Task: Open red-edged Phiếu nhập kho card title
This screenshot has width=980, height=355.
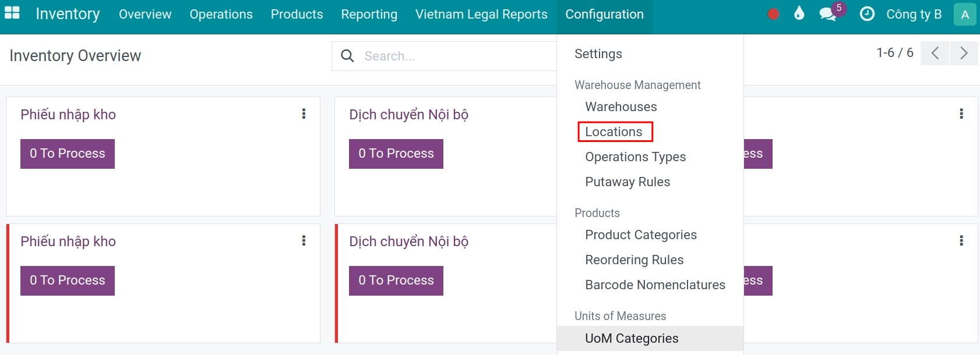Action: click(68, 242)
